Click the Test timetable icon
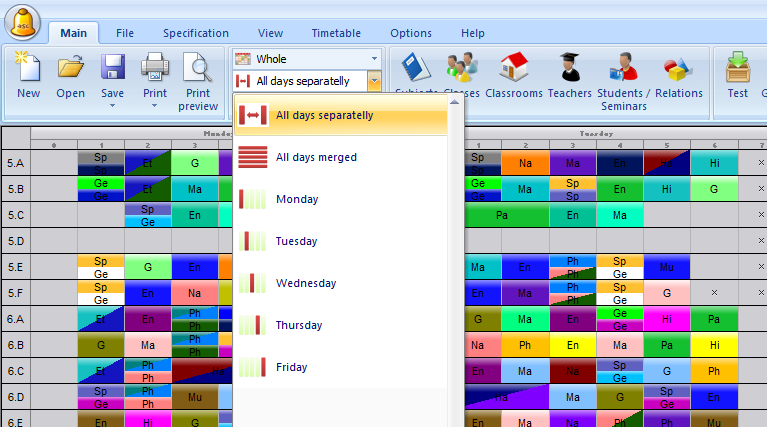Screen dimensions: 767x427 [738, 69]
